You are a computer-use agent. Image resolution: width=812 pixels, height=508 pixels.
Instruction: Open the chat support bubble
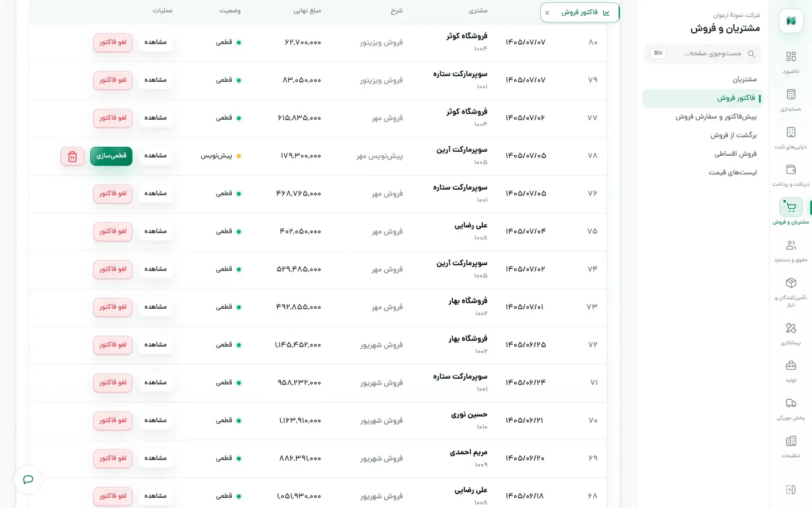click(x=28, y=480)
